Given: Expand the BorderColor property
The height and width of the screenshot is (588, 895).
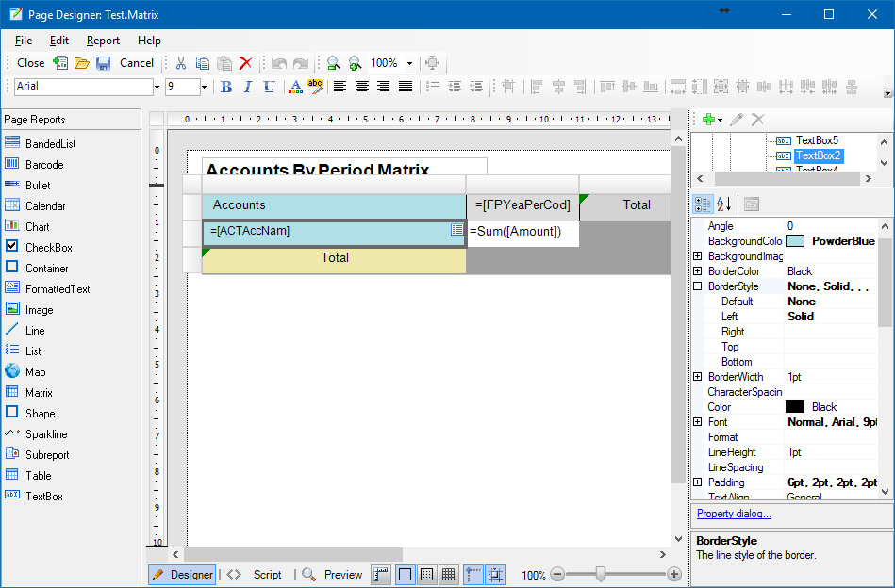Looking at the screenshot, I should tap(698, 270).
